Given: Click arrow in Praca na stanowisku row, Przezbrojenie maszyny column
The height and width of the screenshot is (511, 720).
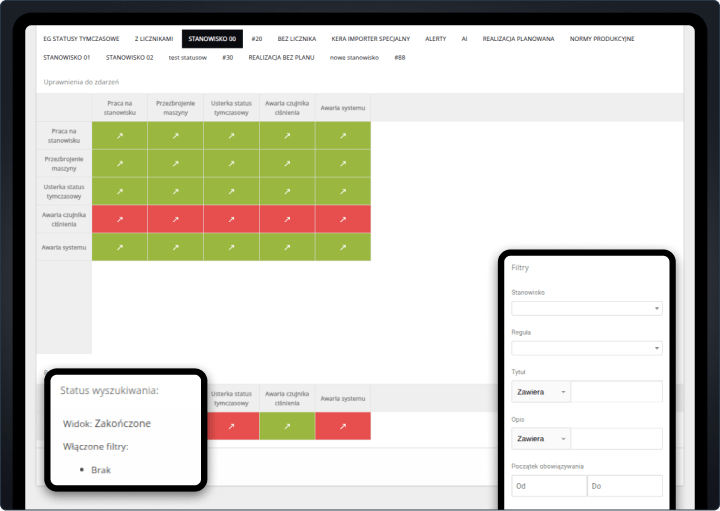Looking at the screenshot, I should [175, 135].
